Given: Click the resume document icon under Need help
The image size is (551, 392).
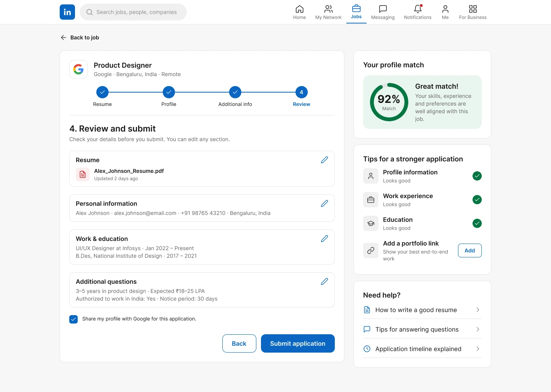Looking at the screenshot, I should [367, 310].
